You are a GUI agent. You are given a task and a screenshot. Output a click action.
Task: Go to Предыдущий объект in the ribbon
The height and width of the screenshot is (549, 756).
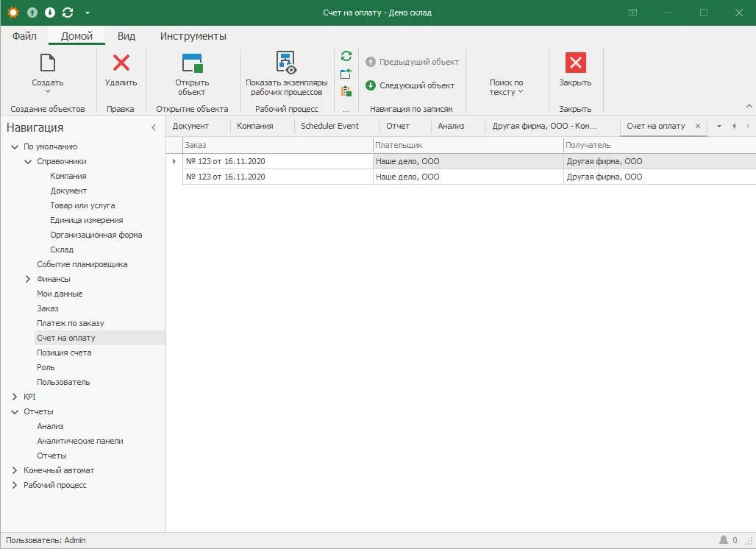(412, 62)
